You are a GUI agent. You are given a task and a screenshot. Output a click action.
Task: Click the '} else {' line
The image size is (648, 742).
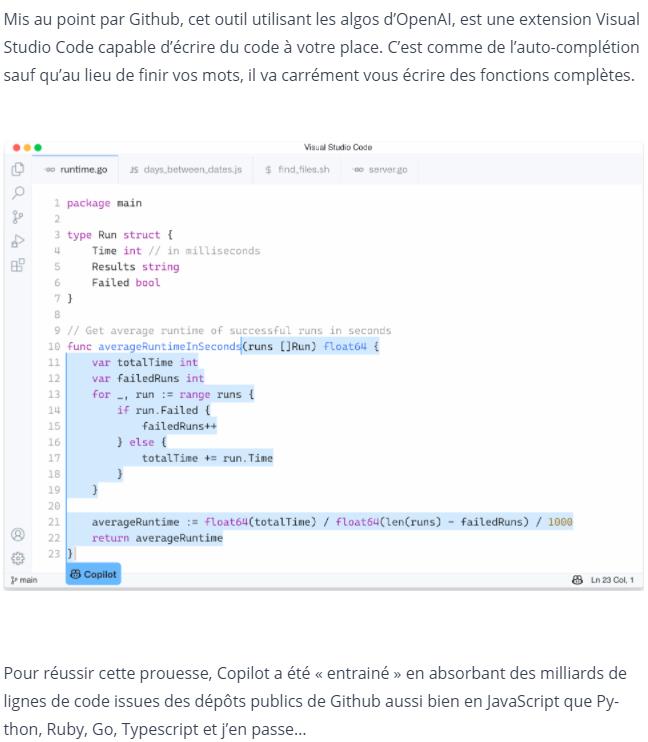[x=142, y=442]
